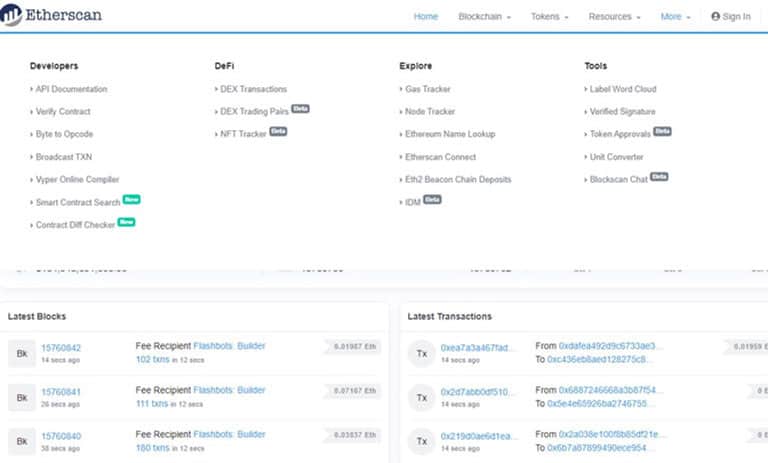
Task: Click Tx icon for 0x2d7abb0df510
Action: point(422,398)
